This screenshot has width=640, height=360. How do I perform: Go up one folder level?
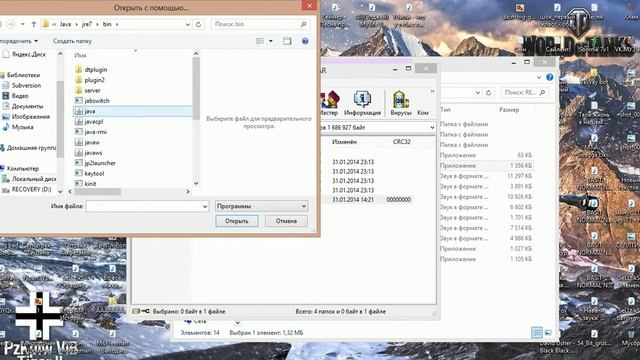pyautogui.click(x=34, y=24)
